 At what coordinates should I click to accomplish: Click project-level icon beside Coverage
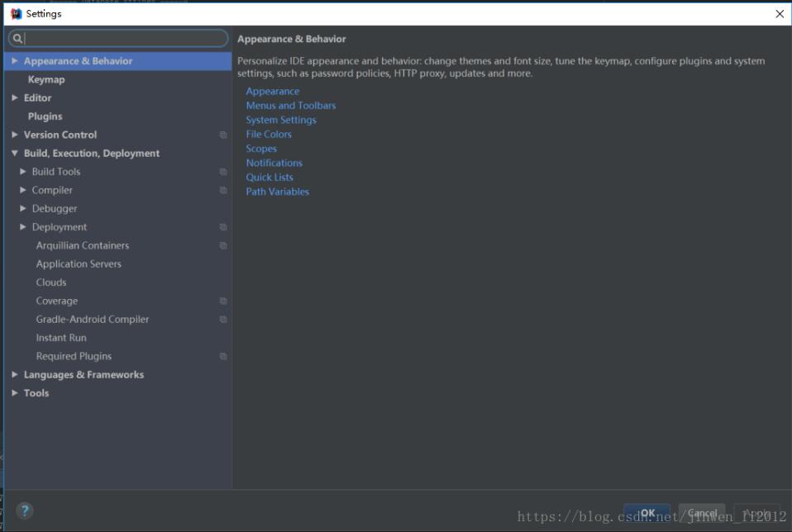pos(223,302)
